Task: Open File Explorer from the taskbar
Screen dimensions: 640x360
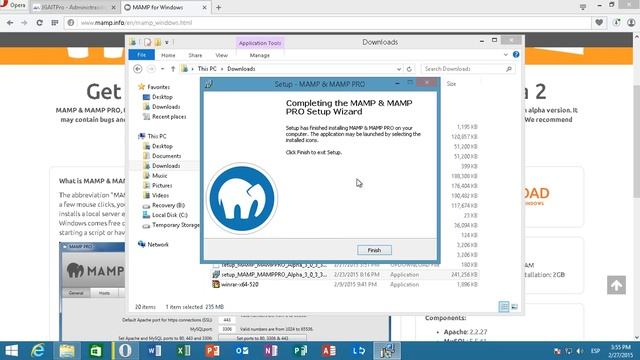Action: click(67, 351)
